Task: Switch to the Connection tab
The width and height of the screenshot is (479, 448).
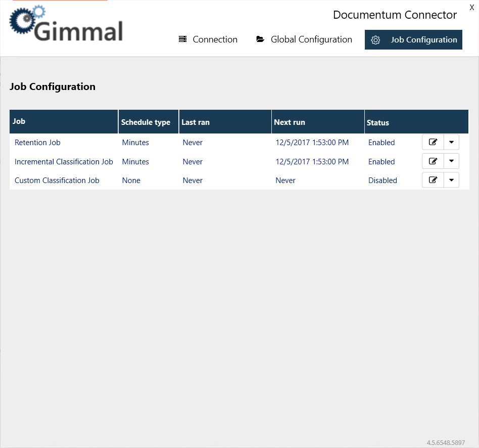Action: [x=215, y=39]
